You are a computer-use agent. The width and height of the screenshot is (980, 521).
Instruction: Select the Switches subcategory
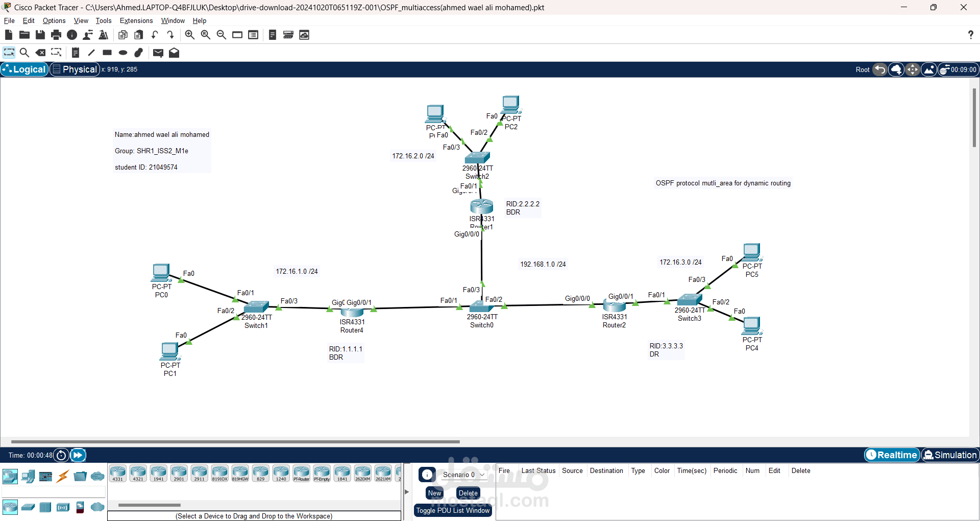(28, 507)
